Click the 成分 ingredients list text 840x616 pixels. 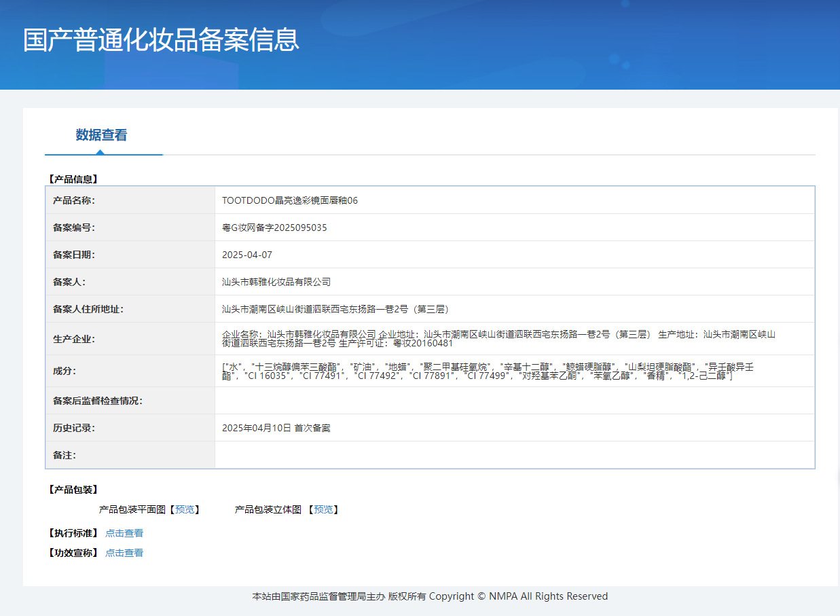488,371
